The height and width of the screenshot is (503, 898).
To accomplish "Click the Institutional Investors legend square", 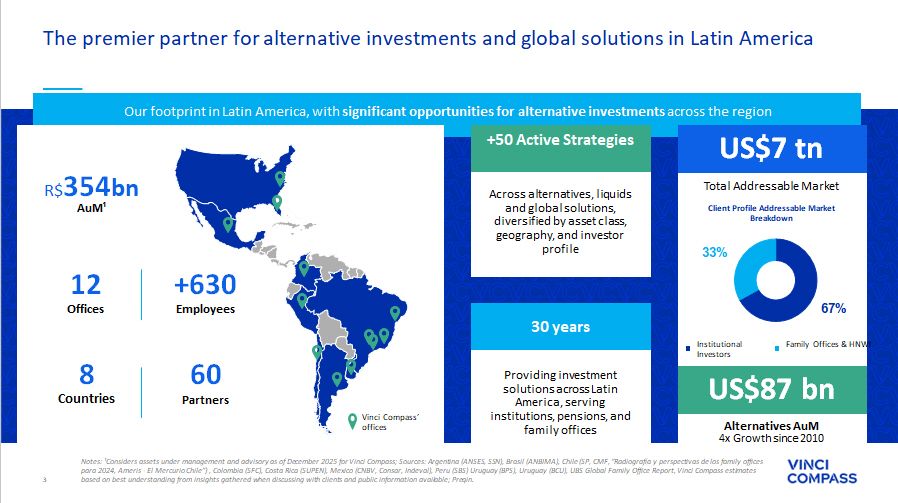I will 688,348.
